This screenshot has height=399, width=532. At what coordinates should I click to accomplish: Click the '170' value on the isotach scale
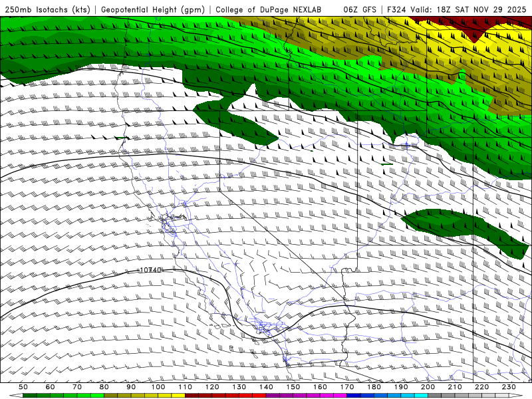347,387
